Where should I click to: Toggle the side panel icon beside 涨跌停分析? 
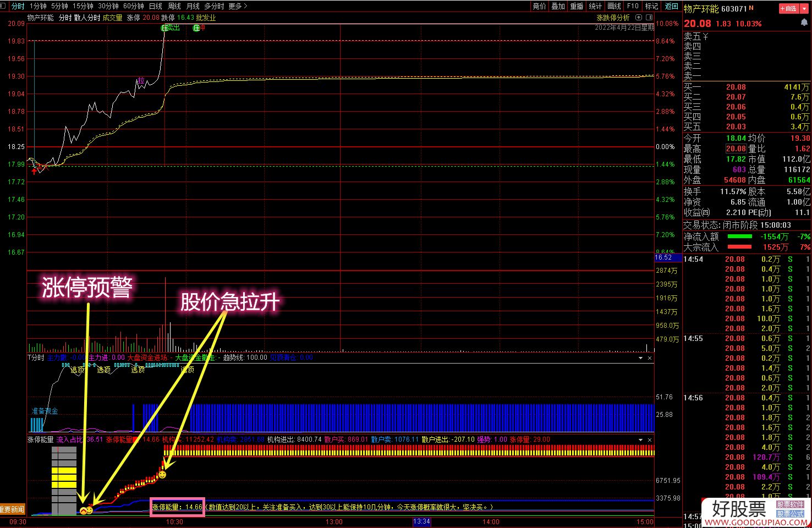click(648, 18)
